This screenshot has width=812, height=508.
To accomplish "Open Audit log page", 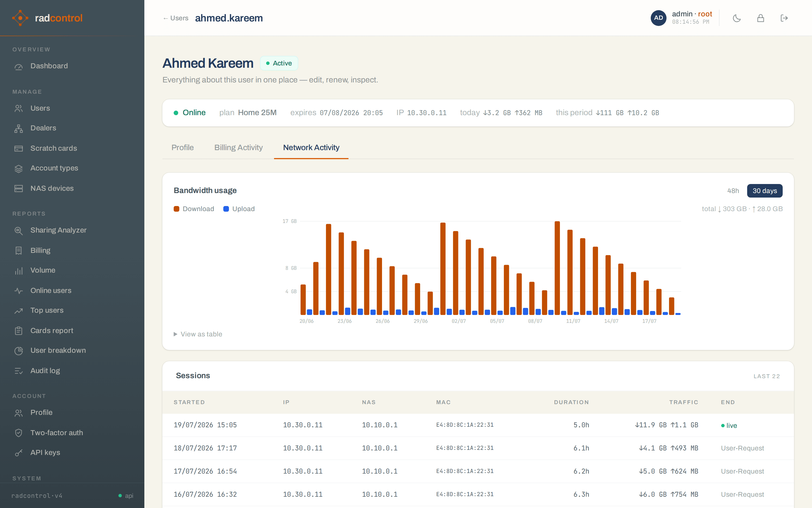I will click(x=72, y=371).
